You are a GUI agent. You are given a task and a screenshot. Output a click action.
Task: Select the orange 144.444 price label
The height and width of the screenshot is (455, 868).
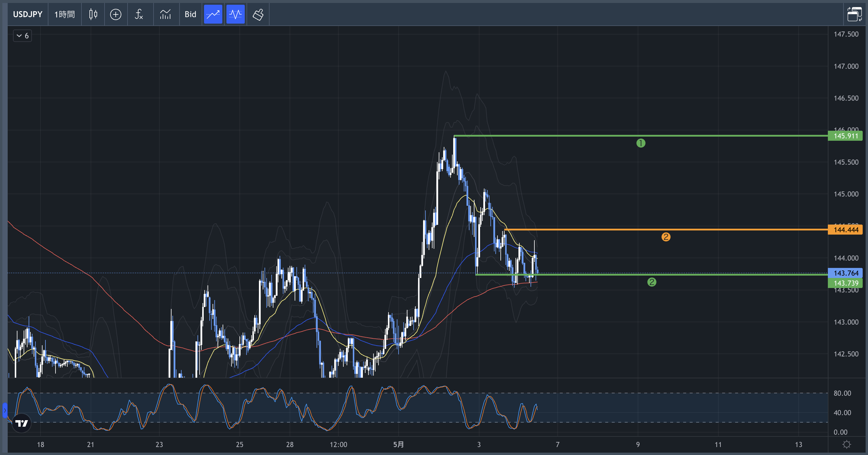pyautogui.click(x=845, y=230)
